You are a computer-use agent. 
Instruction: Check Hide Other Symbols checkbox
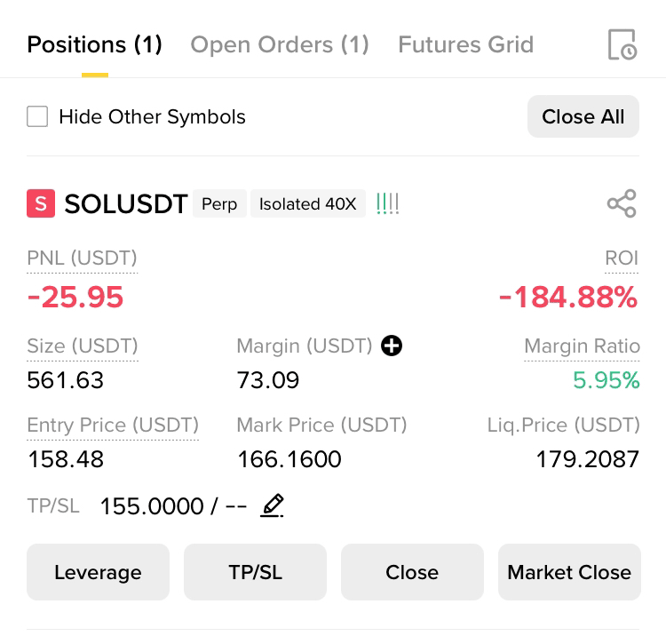tap(37, 116)
